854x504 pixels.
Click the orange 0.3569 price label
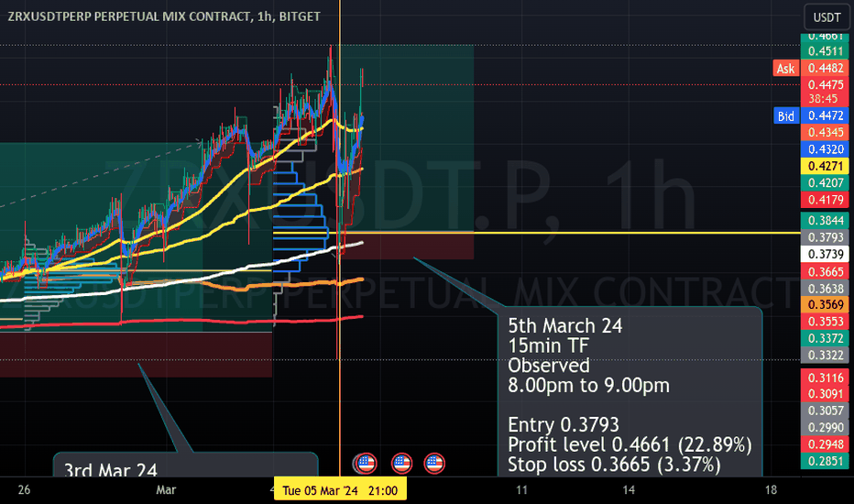click(825, 304)
